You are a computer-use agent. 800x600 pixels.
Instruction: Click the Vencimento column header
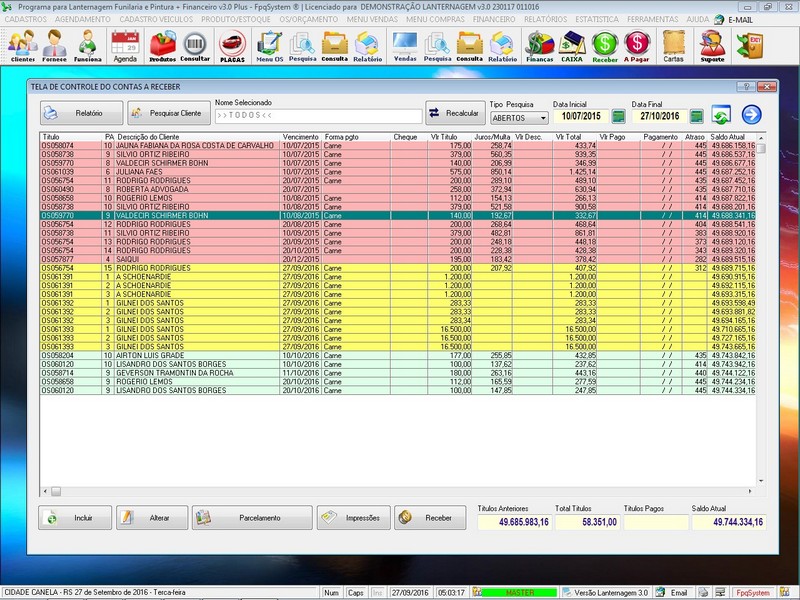[x=301, y=137]
